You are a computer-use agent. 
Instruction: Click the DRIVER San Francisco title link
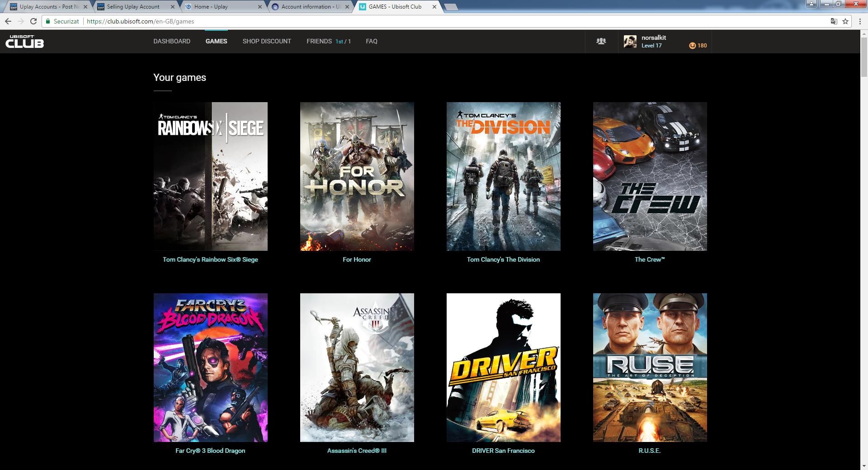click(x=504, y=451)
